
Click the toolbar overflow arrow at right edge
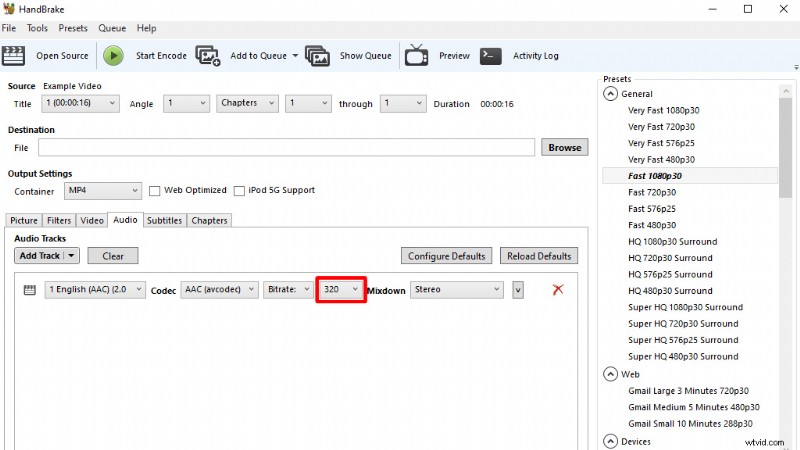click(x=796, y=67)
